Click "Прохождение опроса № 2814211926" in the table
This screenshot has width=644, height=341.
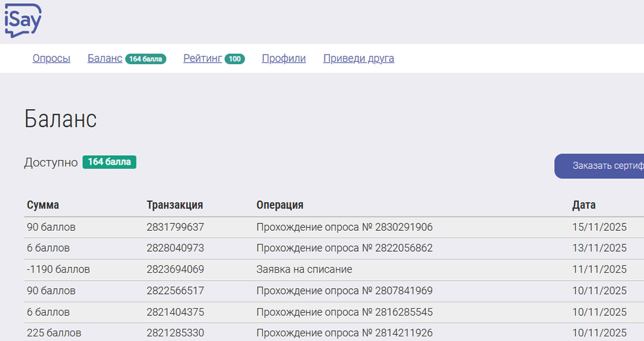(x=344, y=332)
